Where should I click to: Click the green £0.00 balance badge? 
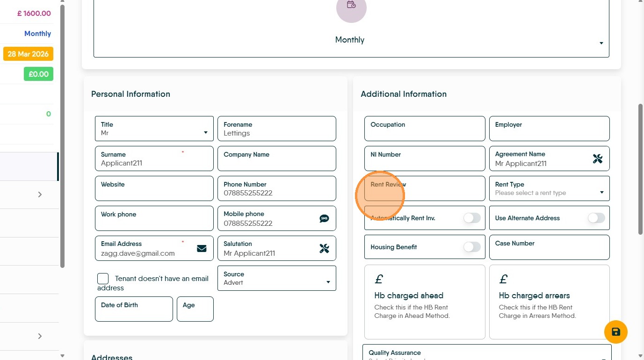38,74
